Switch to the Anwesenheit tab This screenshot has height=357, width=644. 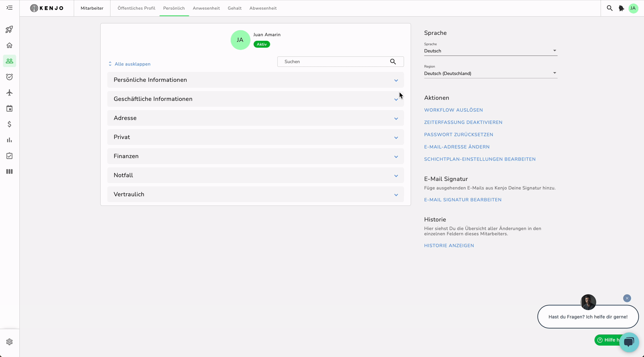point(206,8)
